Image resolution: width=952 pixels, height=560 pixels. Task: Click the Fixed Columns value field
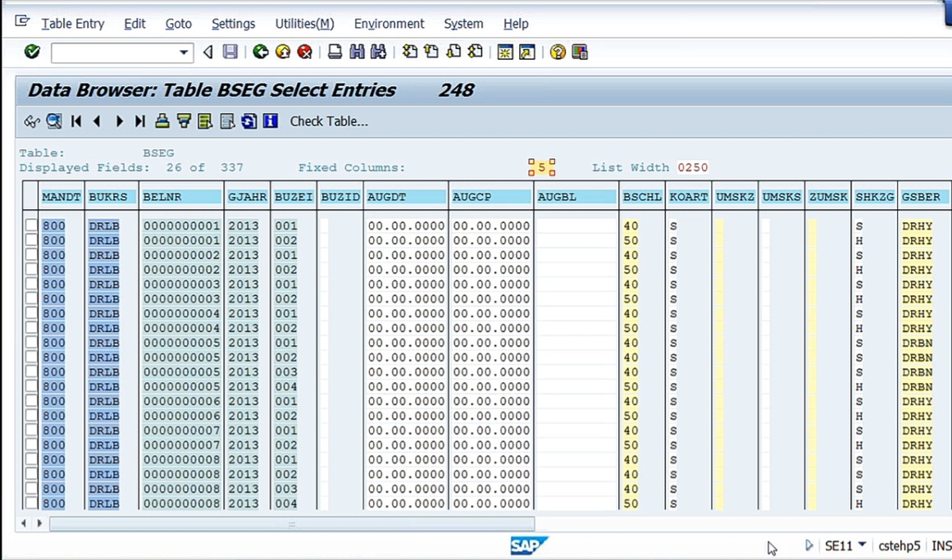(x=541, y=167)
